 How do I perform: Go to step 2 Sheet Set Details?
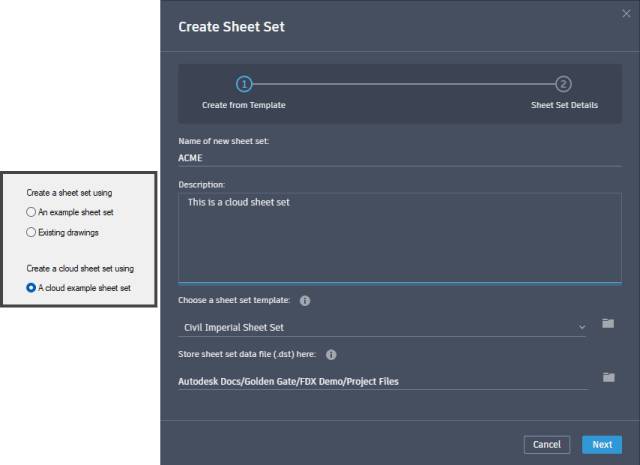coord(563,85)
